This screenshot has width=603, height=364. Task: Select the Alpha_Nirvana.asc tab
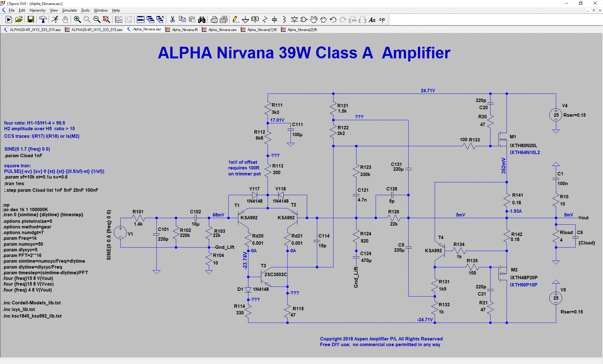coord(144,29)
